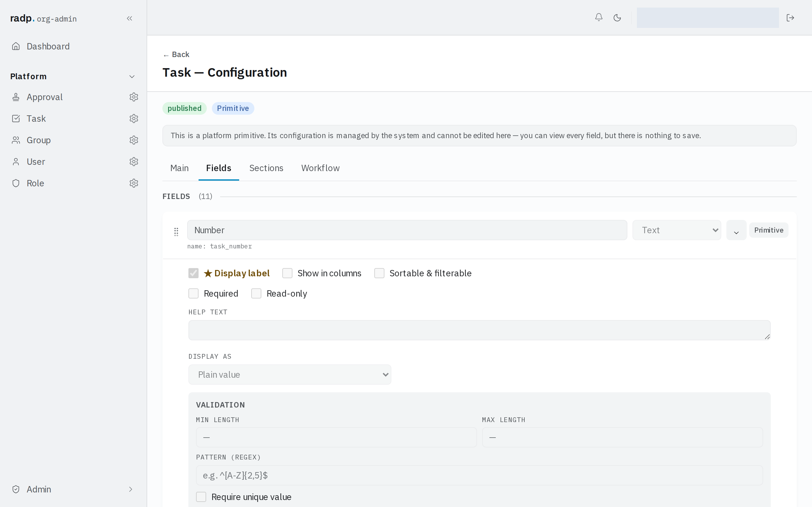
Task: Toggle dark mode moon icon
Action: (x=617, y=17)
